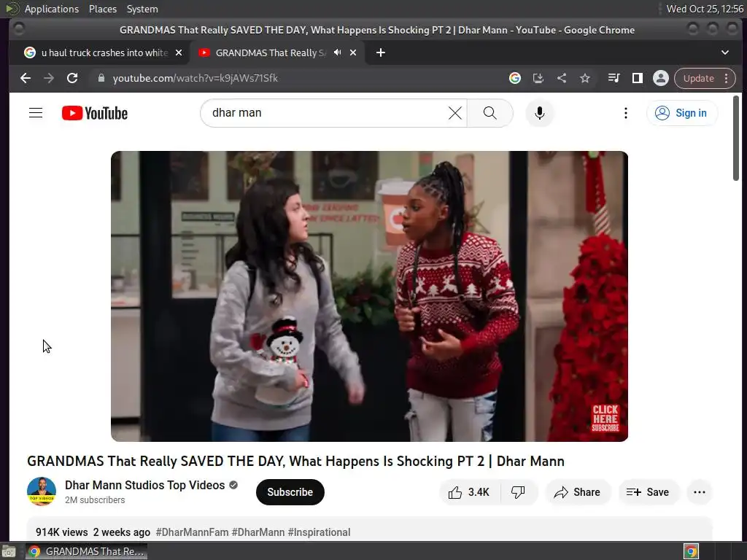Open the #Inspirational hashtag
The width and height of the screenshot is (747, 560).
tap(319, 532)
